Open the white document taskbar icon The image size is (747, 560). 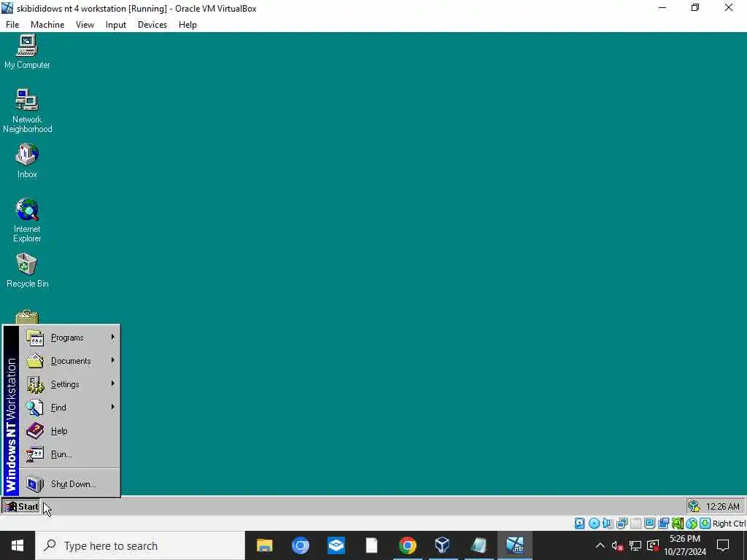(x=371, y=545)
